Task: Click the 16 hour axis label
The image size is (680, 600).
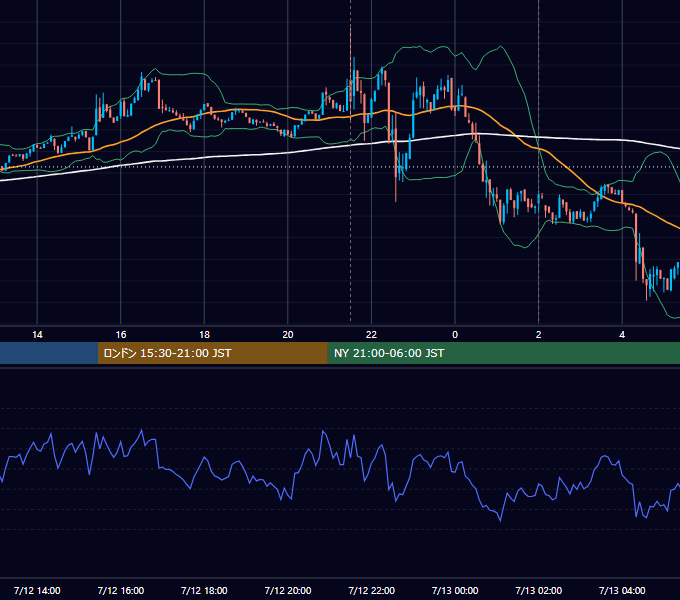Action: [121, 335]
